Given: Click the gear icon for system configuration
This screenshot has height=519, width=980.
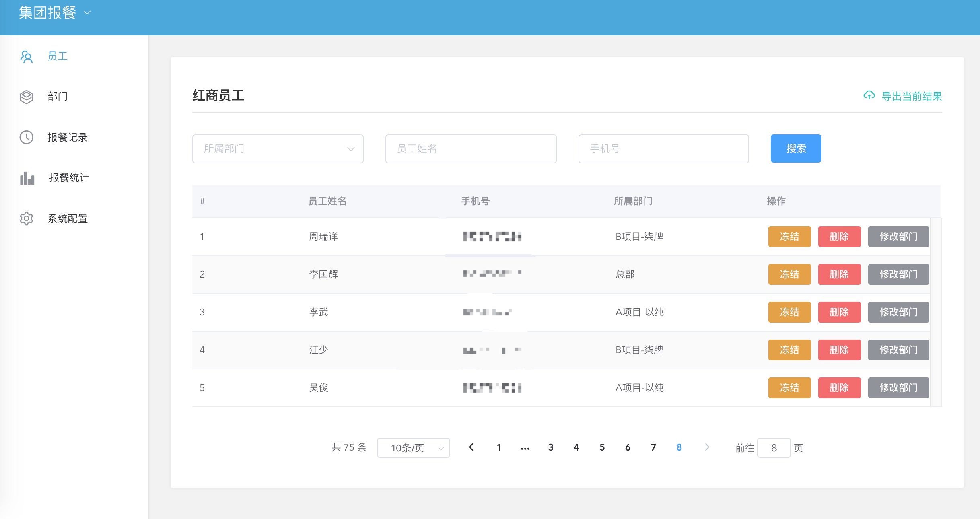Looking at the screenshot, I should coord(27,218).
